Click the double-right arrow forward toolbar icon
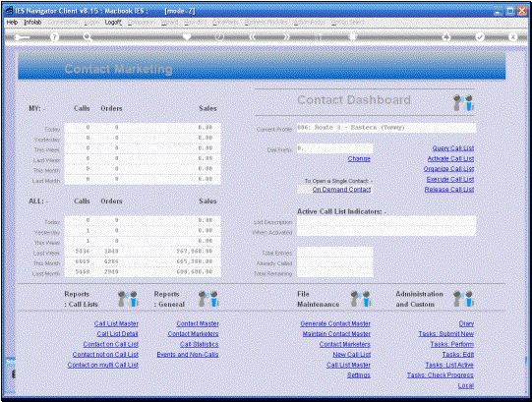 286,37
